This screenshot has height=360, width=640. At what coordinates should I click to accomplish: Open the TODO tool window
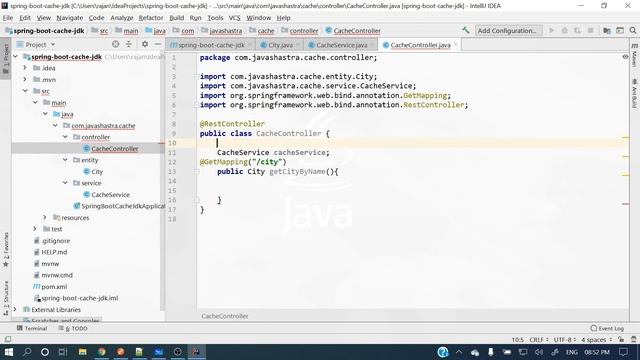(x=73, y=328)
